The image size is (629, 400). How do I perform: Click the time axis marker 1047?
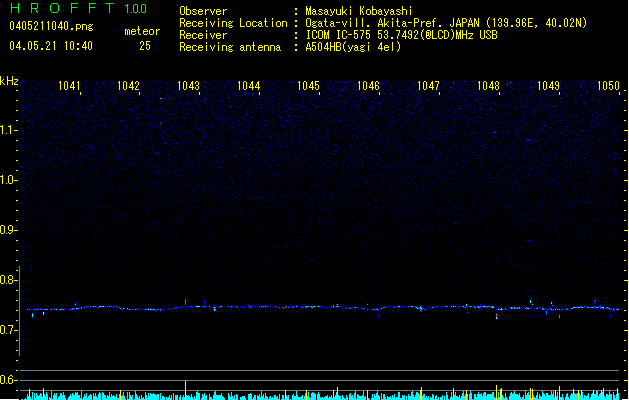coord(428,86)
